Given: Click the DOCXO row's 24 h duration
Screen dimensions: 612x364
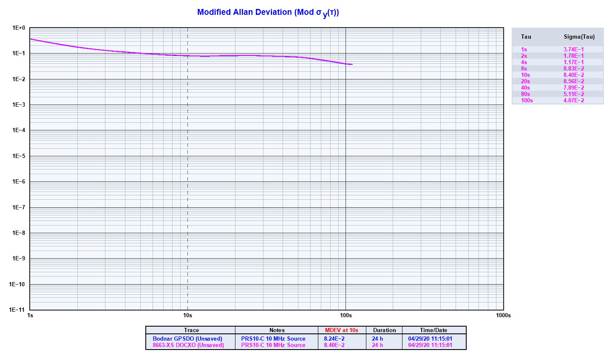Looking at the screenshot, I should [377, 345].
